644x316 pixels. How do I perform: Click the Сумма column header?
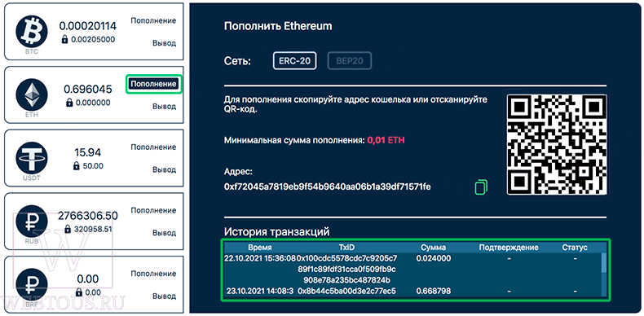click(434, 248)
